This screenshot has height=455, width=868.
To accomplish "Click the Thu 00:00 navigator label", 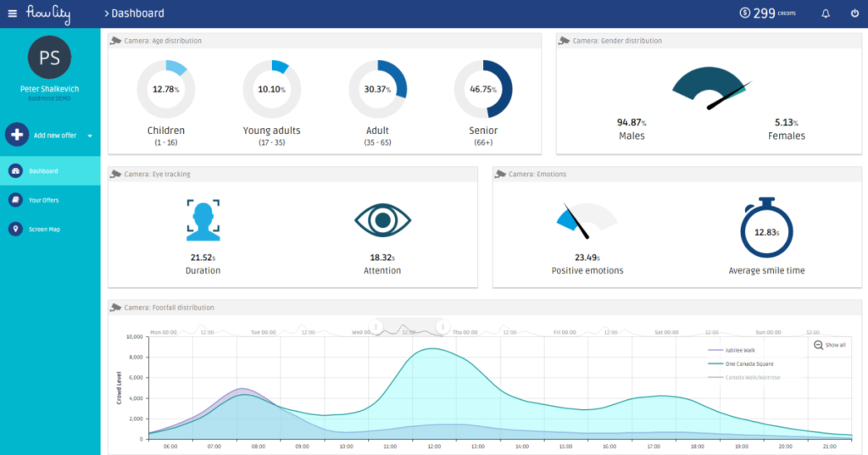I will click(x=465, y=332).
